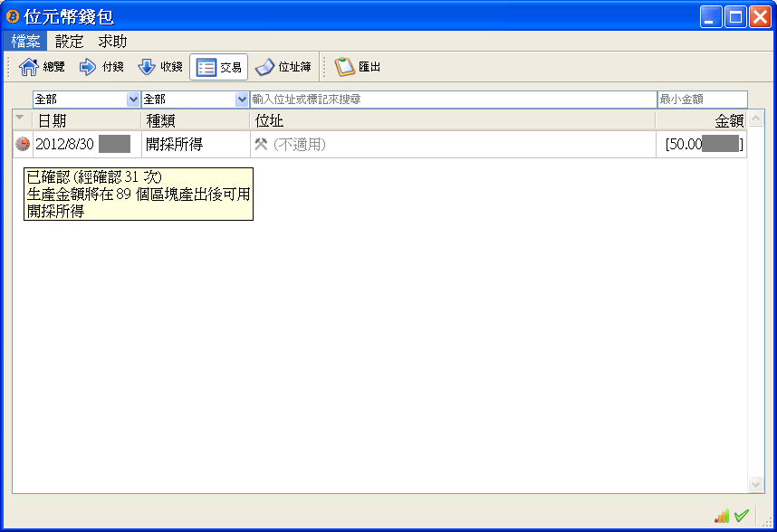Click the 收錢 receive coins icon
The image size is (777, 532).
tap(146, 67)
